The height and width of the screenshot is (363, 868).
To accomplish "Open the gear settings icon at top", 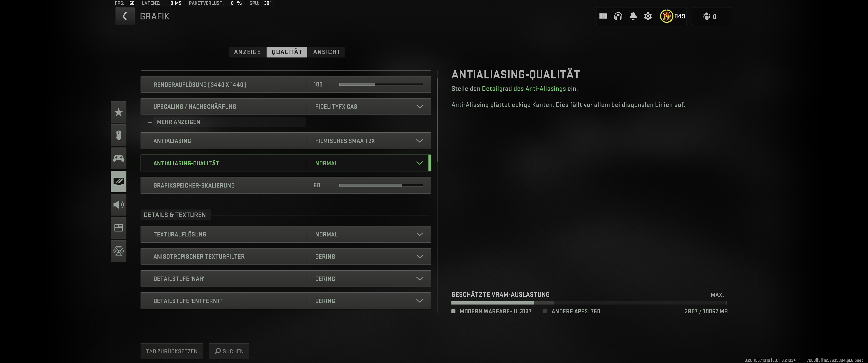I will (x=648, y=16).
